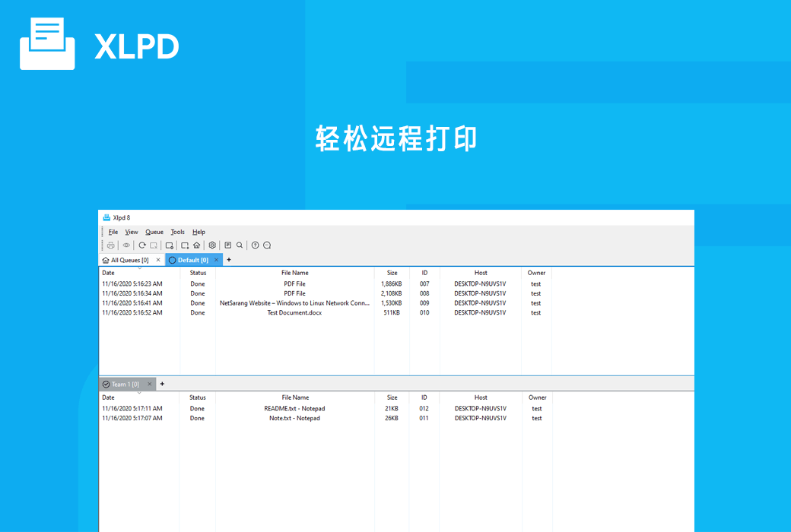This screenshot has height=532, width=791.
Task: Click the new queue (plus) toolbar icon
Action: [185, 245]
